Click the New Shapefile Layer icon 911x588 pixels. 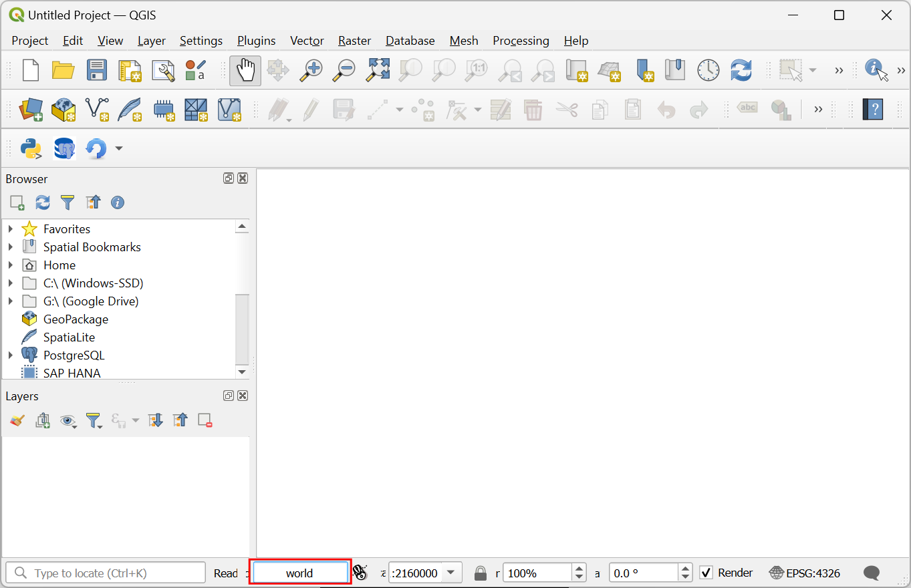[x=97, y=110]
